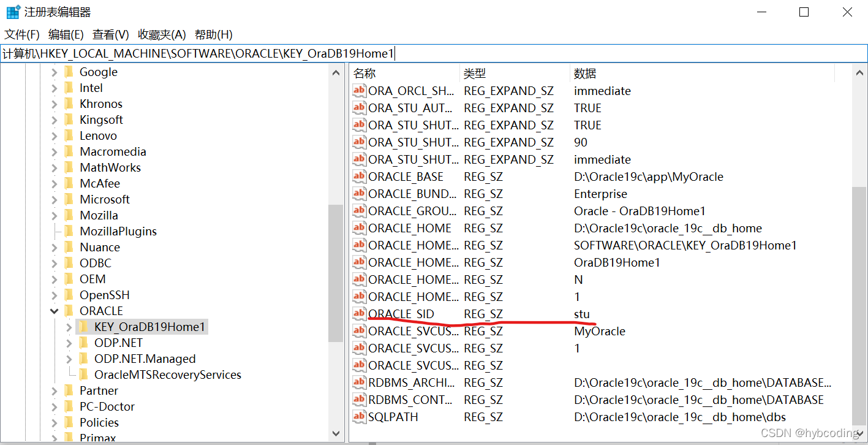Screen dimensions: 868x445
Task: Click tree pane scrollbar down arrow
Action: click(336, 433)
